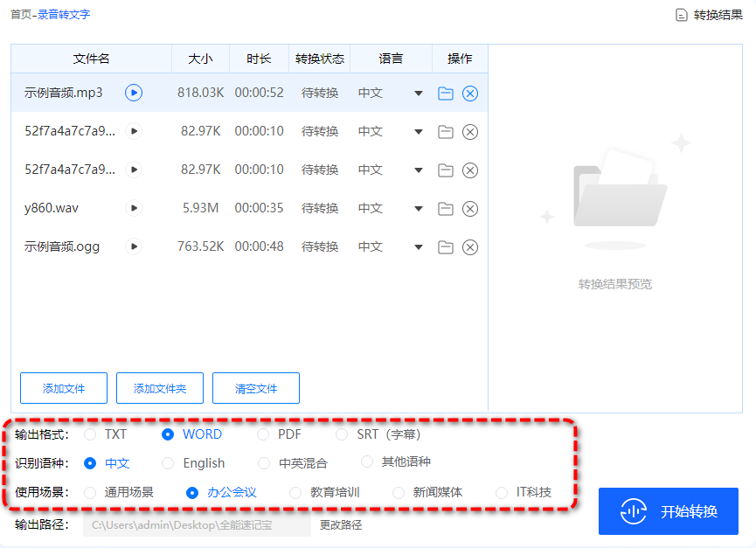
Task: Select WORD output format
Action: 168,434
